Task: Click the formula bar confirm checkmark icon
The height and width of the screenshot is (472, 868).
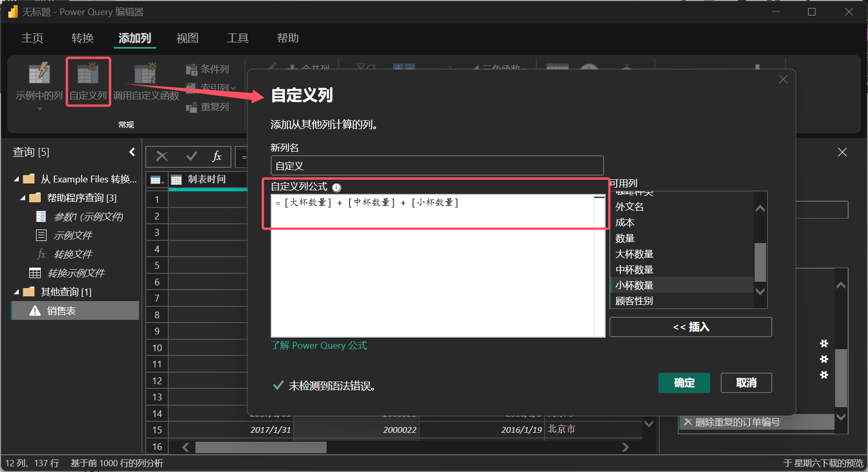Action: (x=192, y=156)
